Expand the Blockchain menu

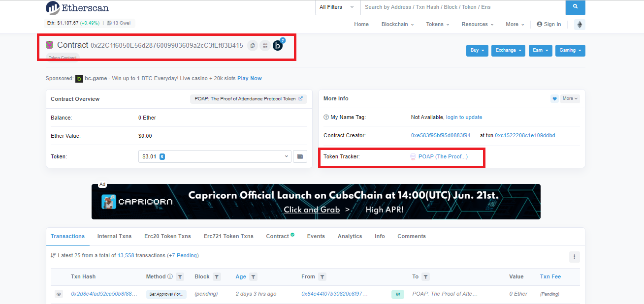(397, 24)
